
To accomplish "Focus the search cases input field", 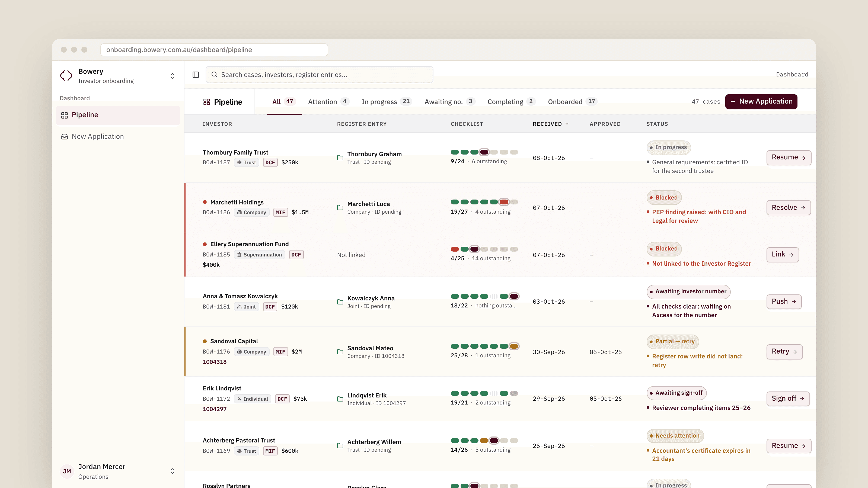I will 319,75.
